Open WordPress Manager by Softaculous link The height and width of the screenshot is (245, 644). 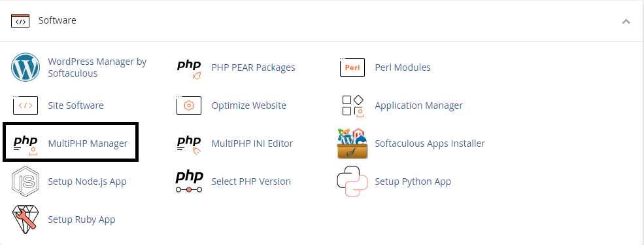[97, 67]
